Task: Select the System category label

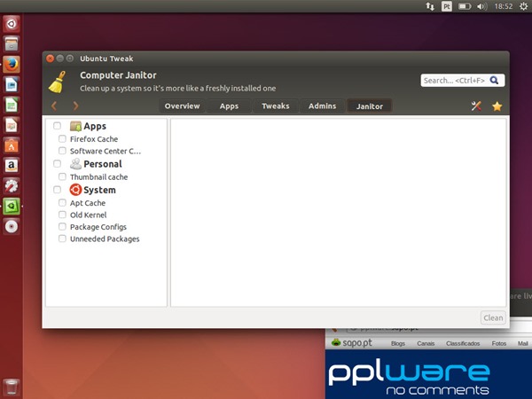Action: click(99, 190)
